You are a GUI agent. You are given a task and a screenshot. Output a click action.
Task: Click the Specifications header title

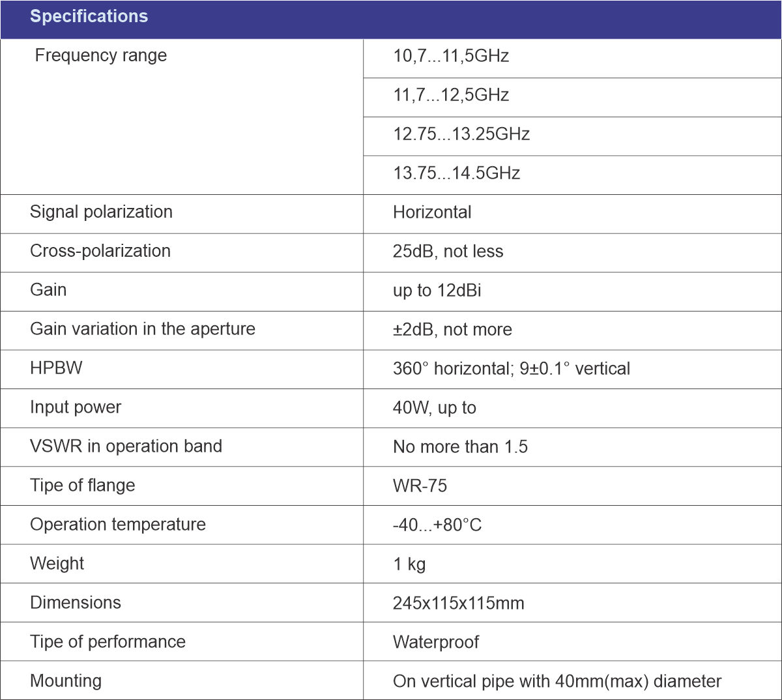(x=89, y=16)
